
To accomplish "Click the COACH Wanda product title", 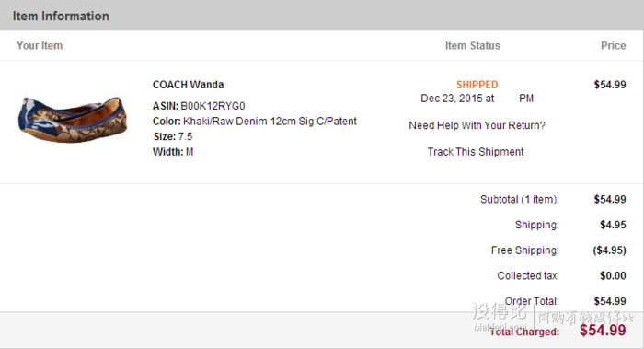I will click(188, 85).
